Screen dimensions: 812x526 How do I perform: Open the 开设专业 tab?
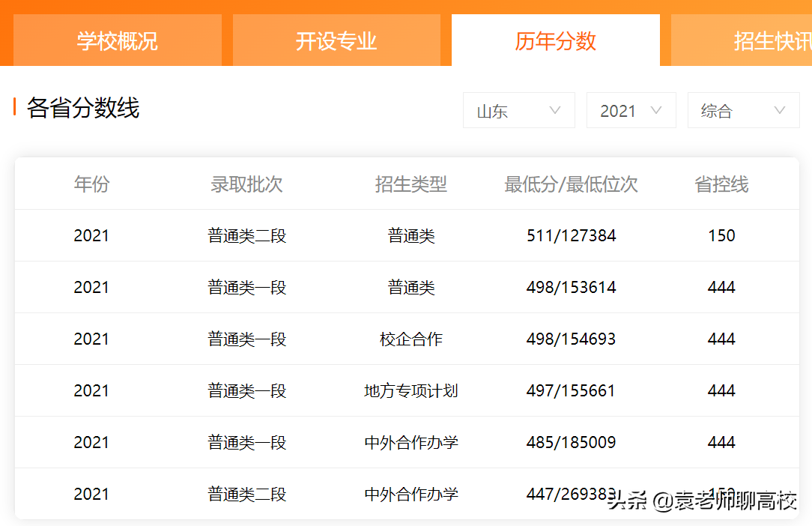pos(336,40)
